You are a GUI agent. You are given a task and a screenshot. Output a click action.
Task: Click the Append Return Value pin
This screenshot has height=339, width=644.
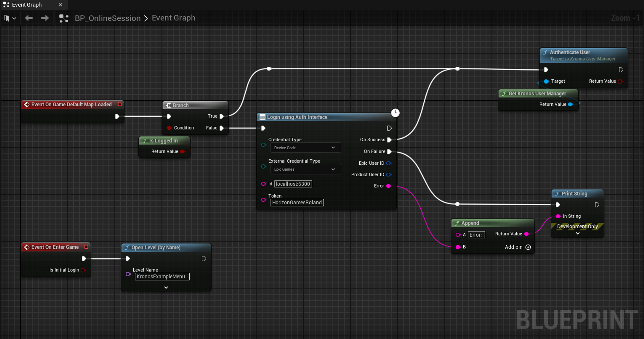(x=527, y=234)
